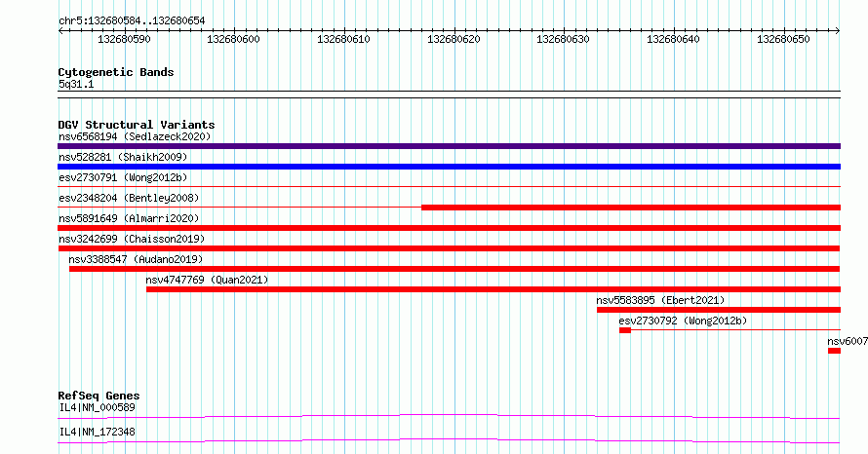Open variant nsv3388547 (Audano2019) label
868x454 pixels.
tap(136, 259)
